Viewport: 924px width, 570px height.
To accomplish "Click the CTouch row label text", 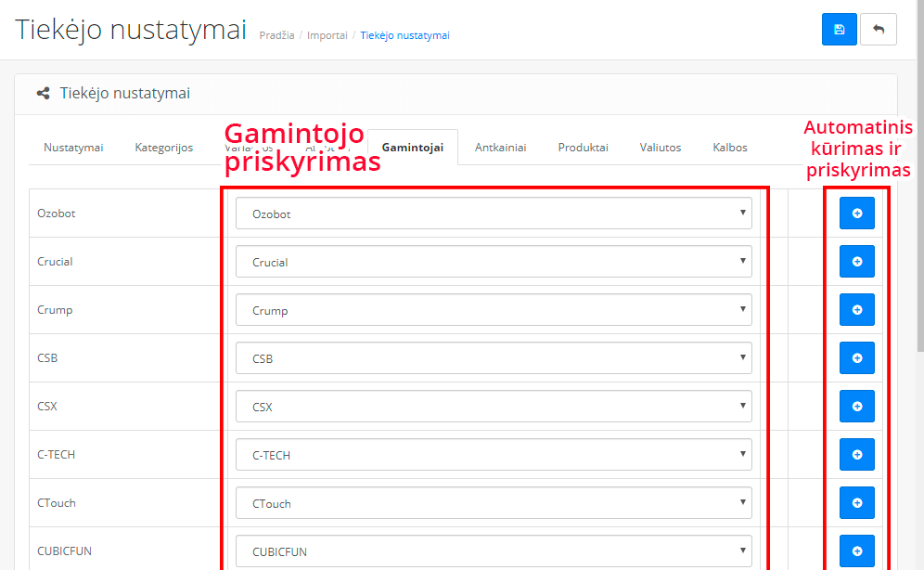I will [x=57, y=503].
